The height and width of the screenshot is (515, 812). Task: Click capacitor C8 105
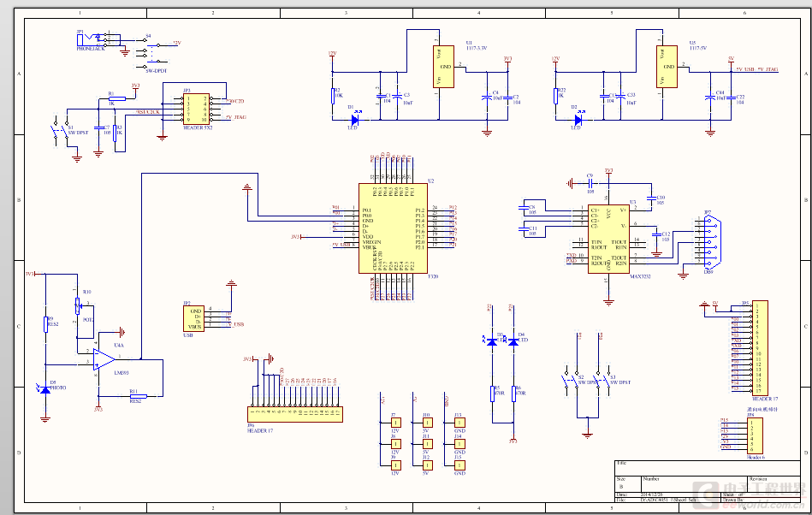click(523, 208)
